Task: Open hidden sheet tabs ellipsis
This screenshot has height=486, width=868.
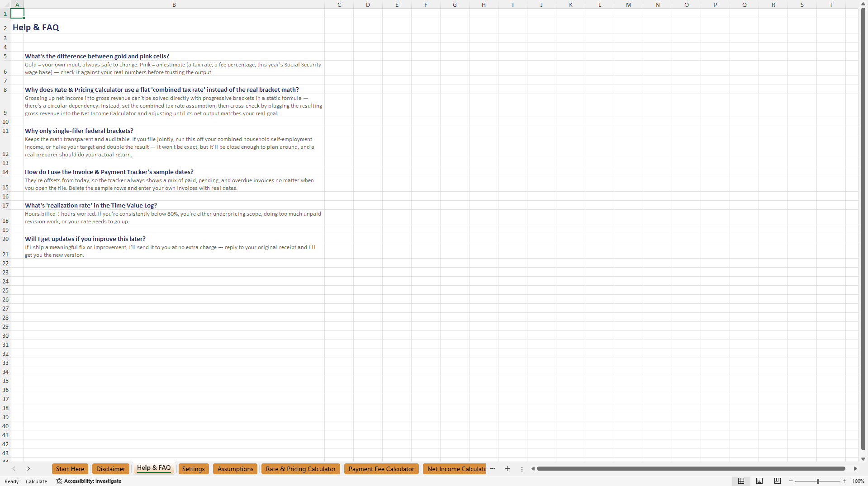Action: click(493, 469)
